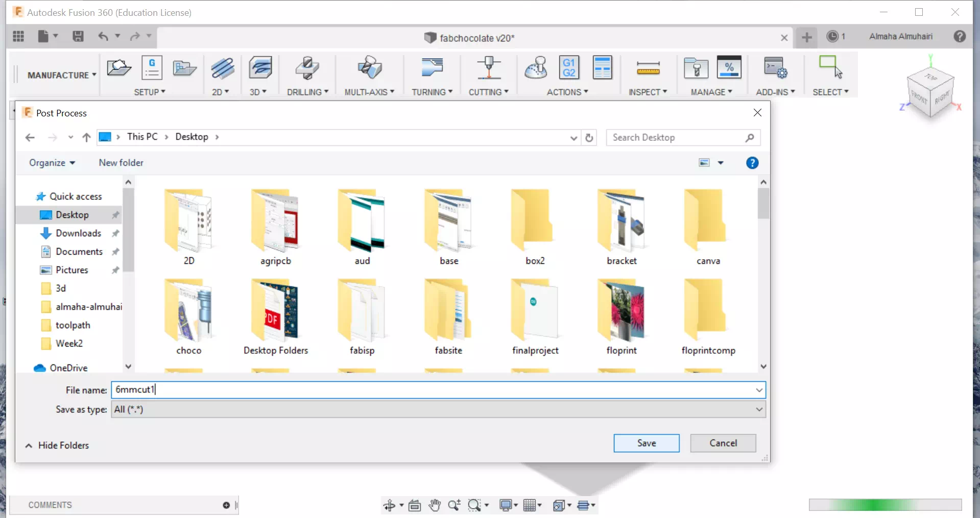Open the Save as type dropdown
Viewport: 980px width, 518px height.
(x=759, y=409)
